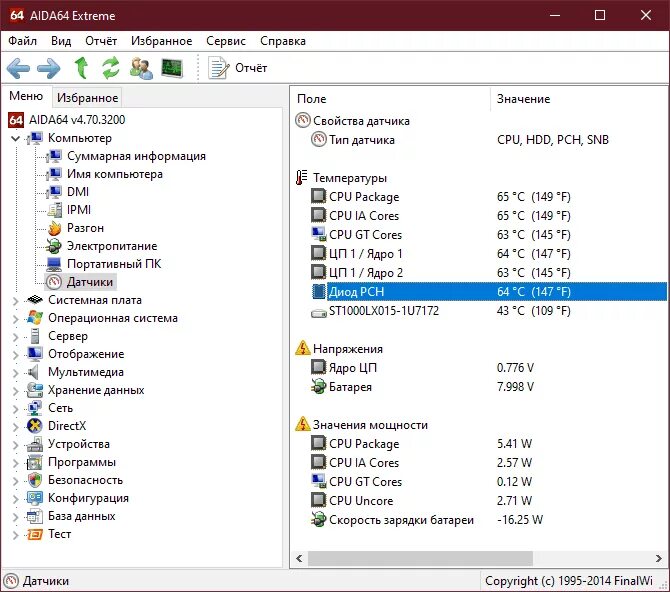Click the Сеть network icon

tap(35, 408)
